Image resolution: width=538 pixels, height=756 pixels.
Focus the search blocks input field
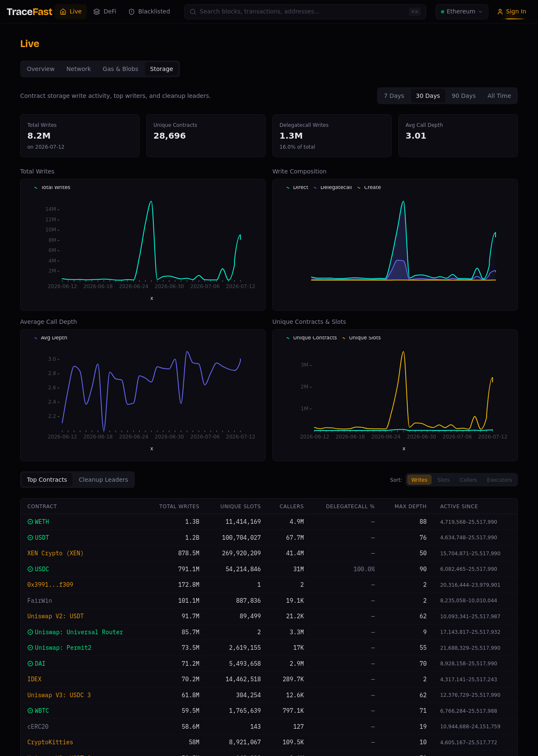point(305,12)
